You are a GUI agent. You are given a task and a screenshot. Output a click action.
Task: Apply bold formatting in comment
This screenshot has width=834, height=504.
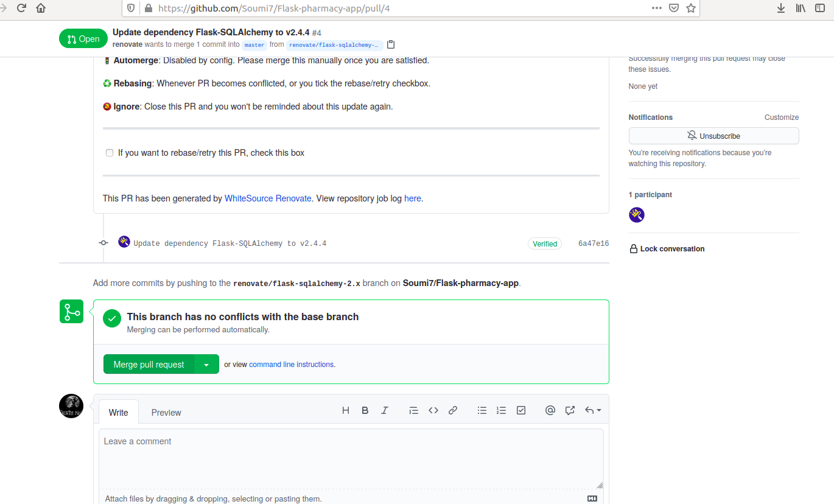[365, 410]
